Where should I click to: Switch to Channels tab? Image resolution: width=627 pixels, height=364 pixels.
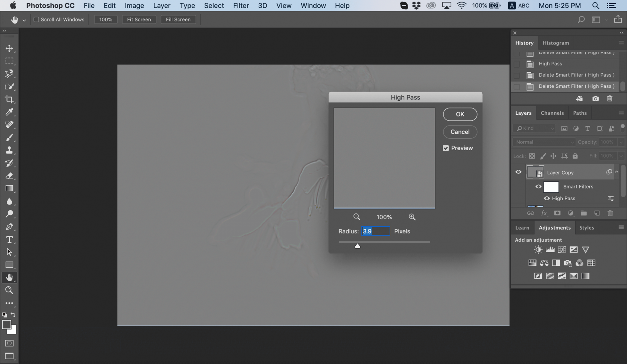coord(552,113)
